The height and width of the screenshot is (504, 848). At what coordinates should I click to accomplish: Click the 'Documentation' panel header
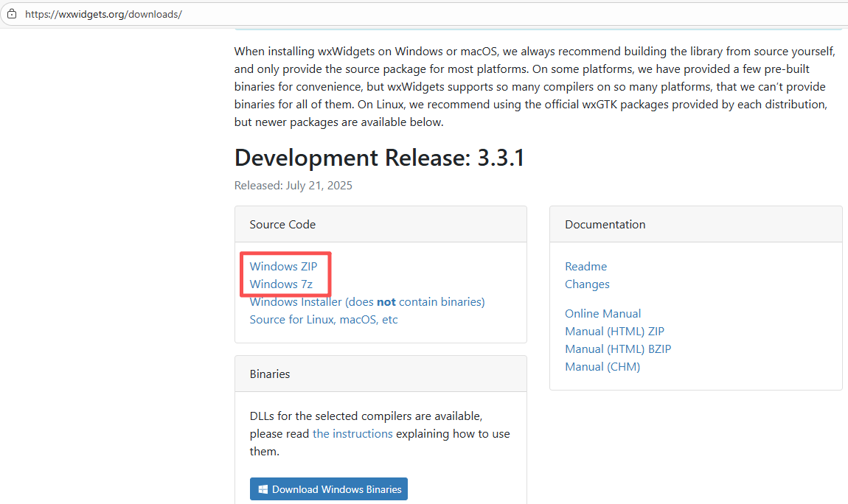pos(696,224)
